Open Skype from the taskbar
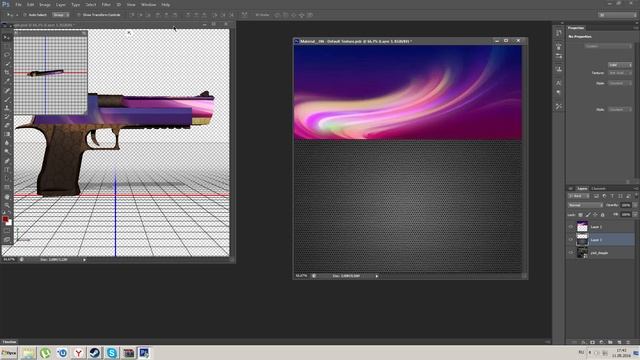This screenshot has height=360, width=640. pos(111,353)
